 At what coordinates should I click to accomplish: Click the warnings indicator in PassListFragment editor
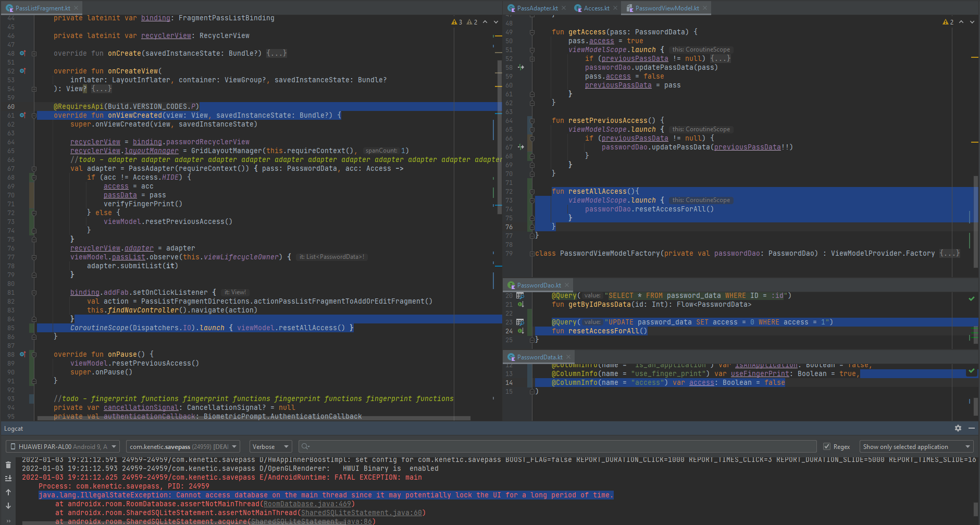(457, 22)
